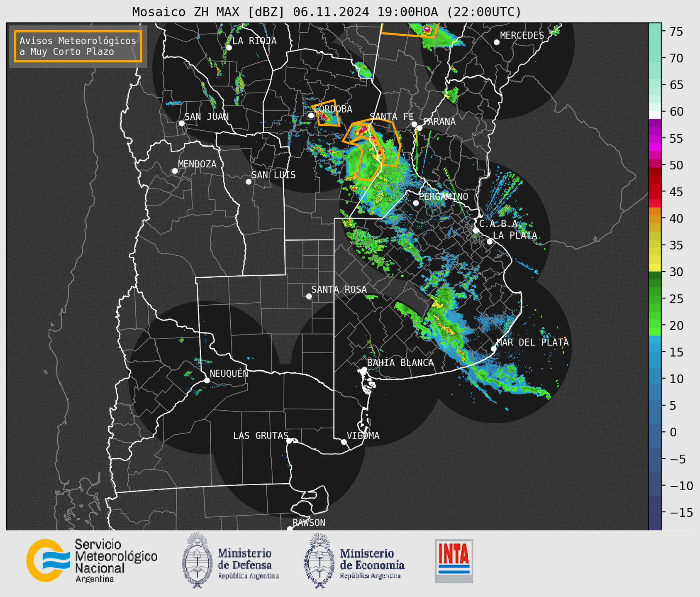Select the LAS GRUTAS city label
Viewport: 700px width, 597px height.
tap(261, 436)
